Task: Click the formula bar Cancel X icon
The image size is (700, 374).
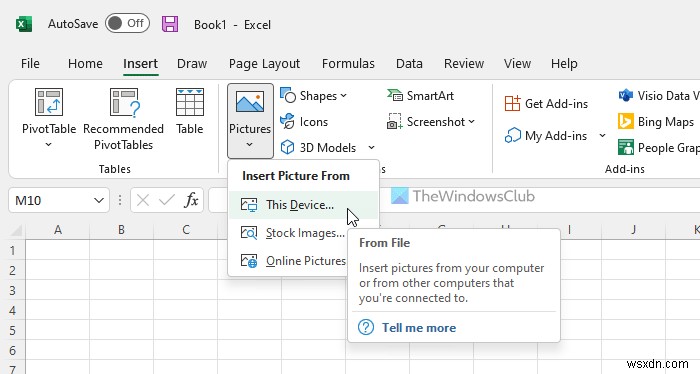Action: [x=143, y=200]
